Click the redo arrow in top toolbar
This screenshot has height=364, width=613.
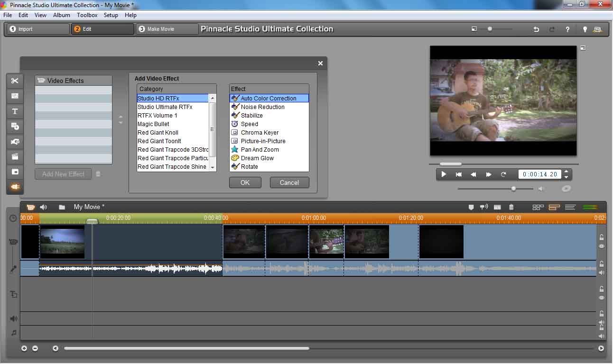(552, 29)
